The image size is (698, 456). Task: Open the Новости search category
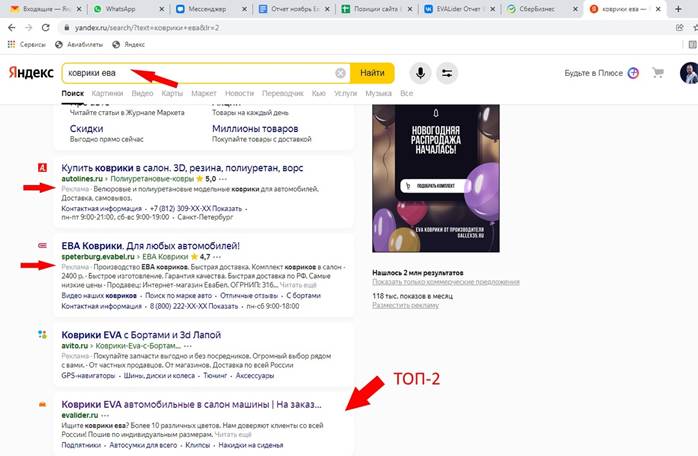[x=239, y=93]
